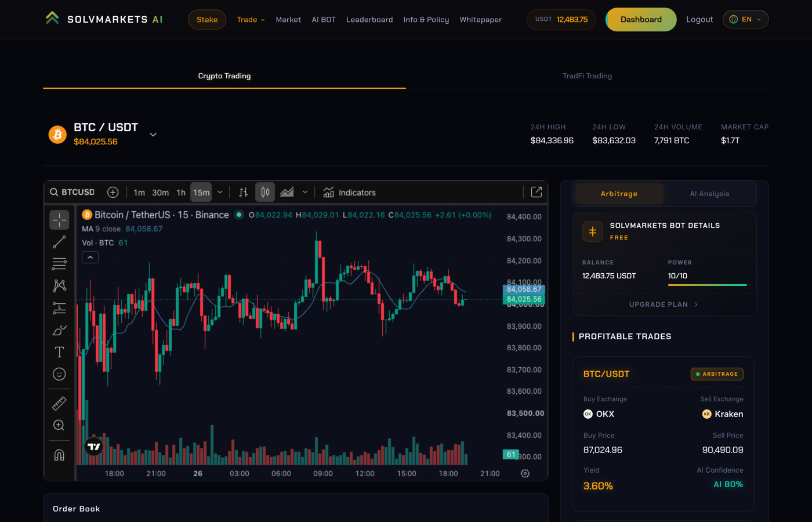Click the Logout link
Image resolution: width=812 pixels, height=522 pixels.
pyautogui.click(x=699, y=20)
